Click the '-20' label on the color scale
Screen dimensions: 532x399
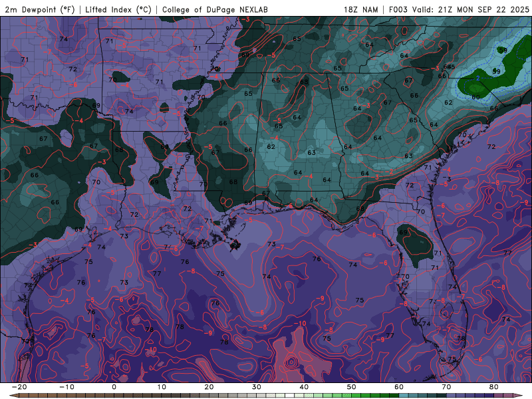(x=19, y=387)
